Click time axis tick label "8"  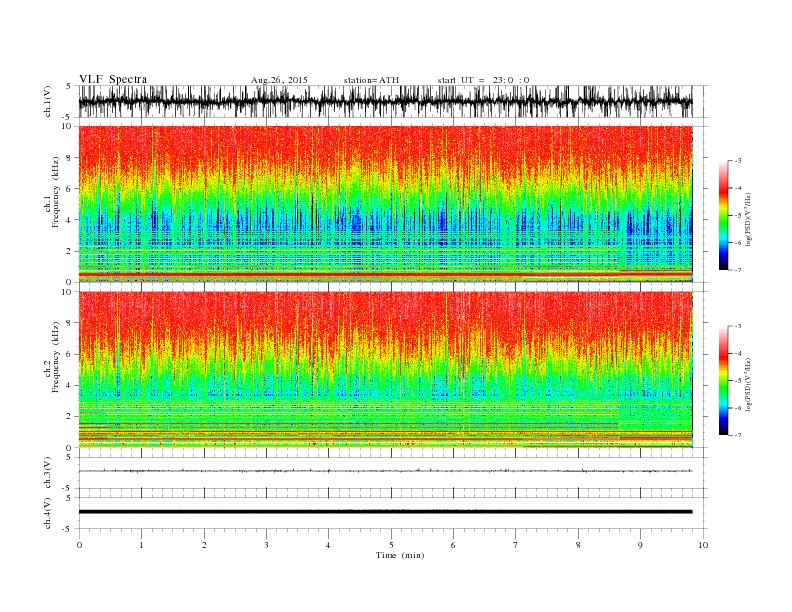[x=578, y=545]
